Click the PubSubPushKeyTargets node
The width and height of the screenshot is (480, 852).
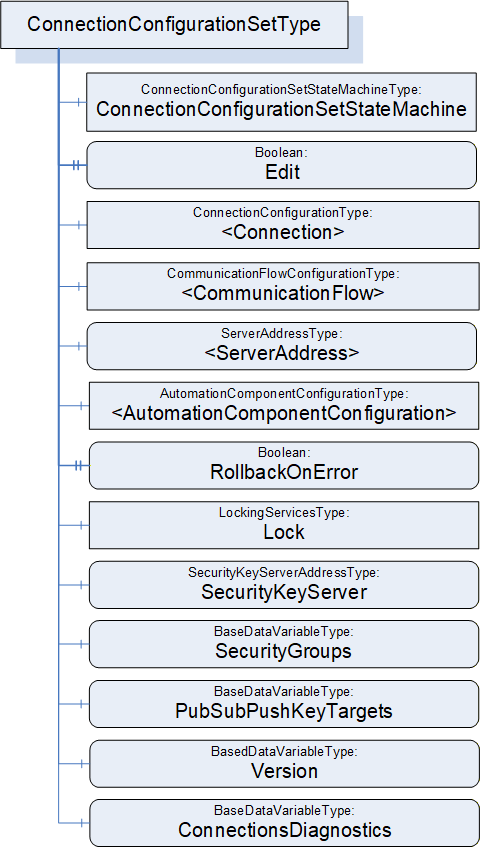pyautogui.click(x=284, y=704)
